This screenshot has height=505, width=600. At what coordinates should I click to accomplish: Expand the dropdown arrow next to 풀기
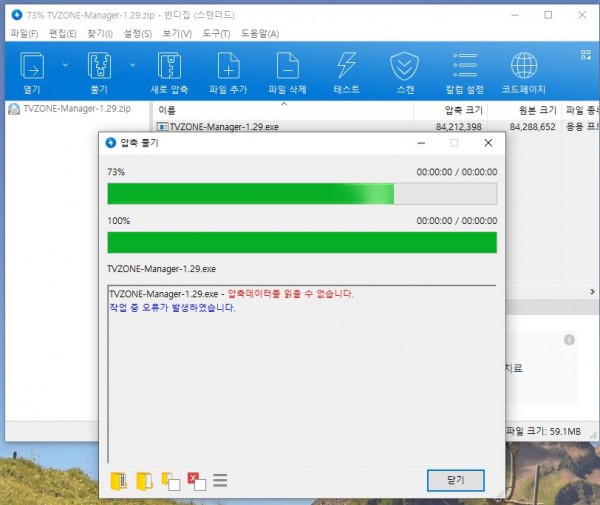(x=132, y=65)
